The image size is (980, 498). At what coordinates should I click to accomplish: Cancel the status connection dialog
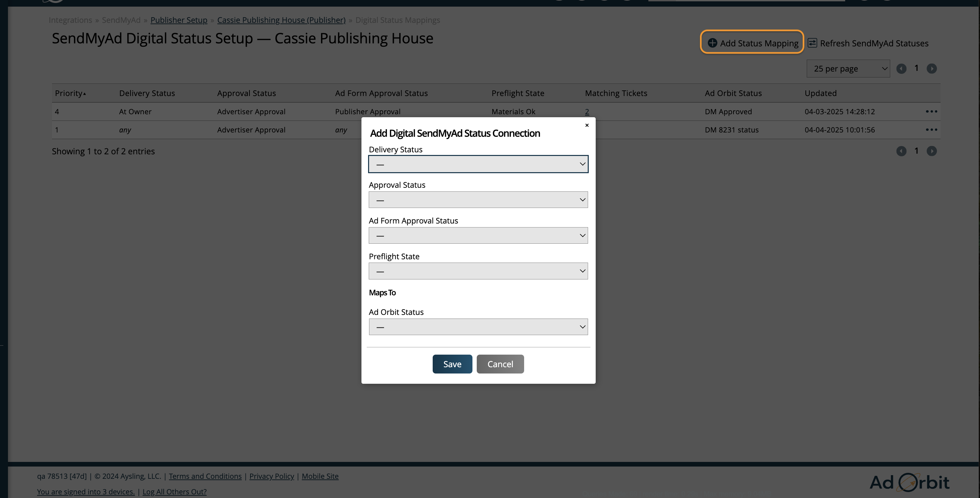500,364
